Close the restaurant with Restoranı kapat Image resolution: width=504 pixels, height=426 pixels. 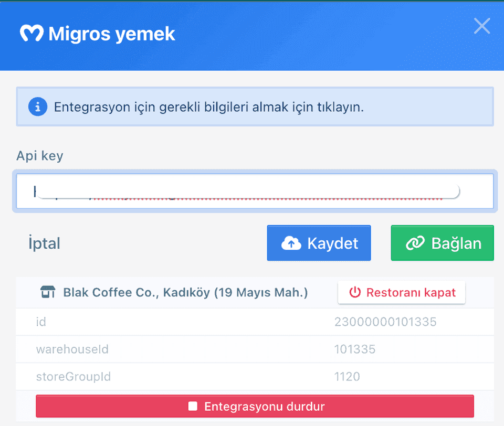(x=402, y=292)
